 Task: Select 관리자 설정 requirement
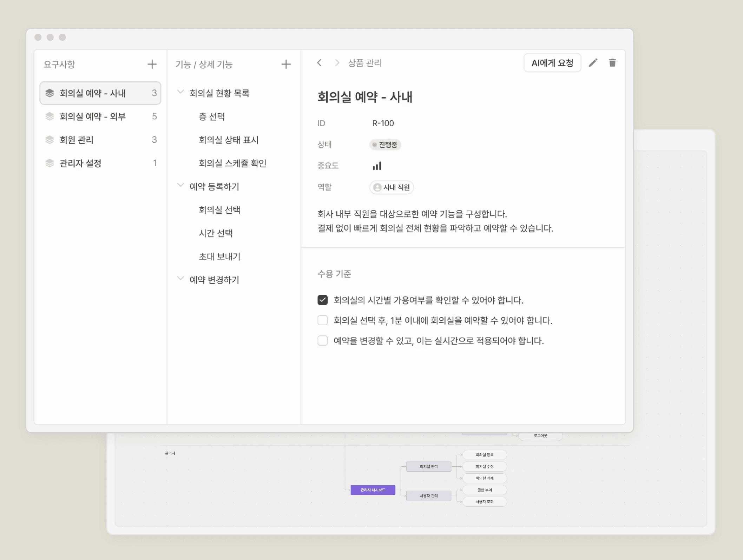click(80, 163)
